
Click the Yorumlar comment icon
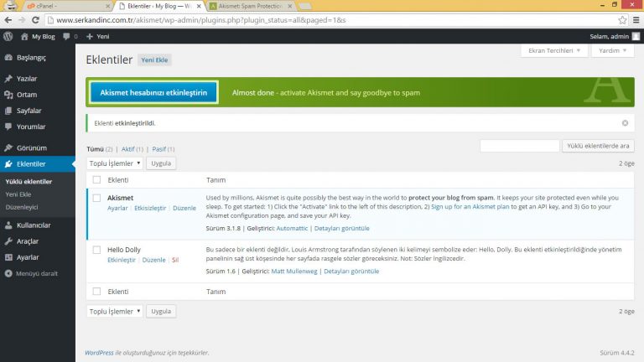pyautogui.click(x=8, y=127)
